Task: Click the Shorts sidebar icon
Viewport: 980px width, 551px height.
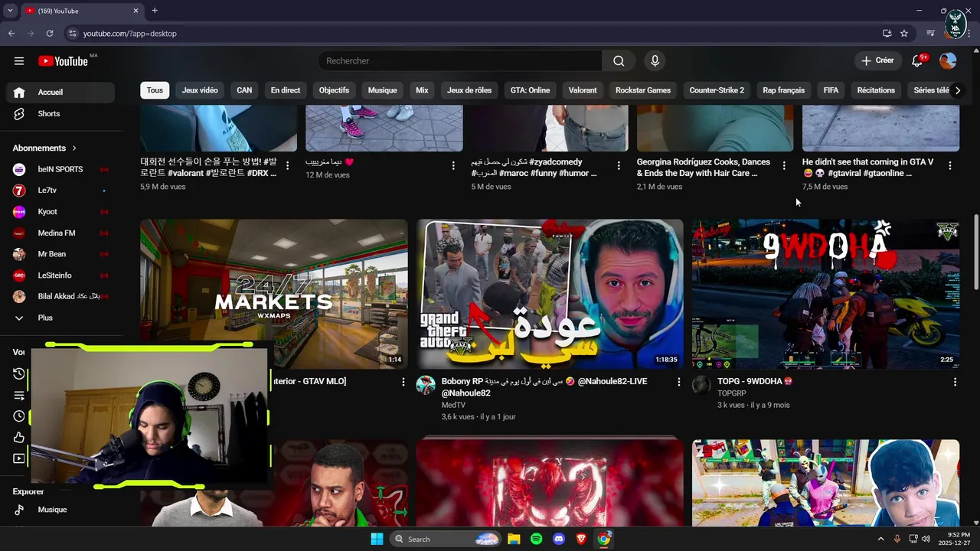Action: [x=20, y=113]
